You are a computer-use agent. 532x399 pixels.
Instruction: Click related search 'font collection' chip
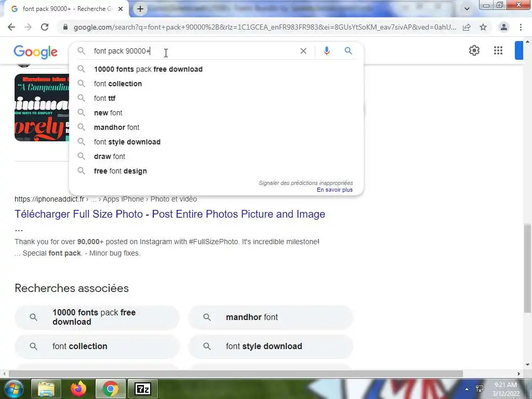97,347
